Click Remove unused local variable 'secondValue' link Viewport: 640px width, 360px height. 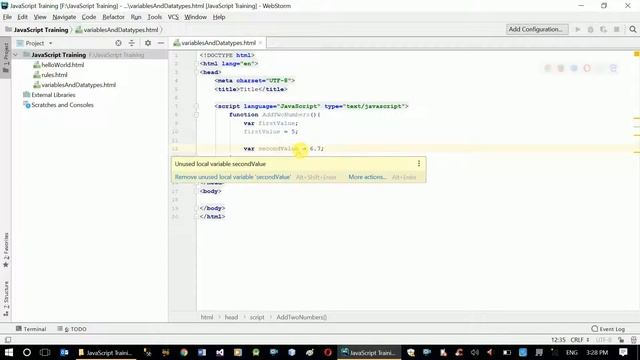[x=233, y=177]
